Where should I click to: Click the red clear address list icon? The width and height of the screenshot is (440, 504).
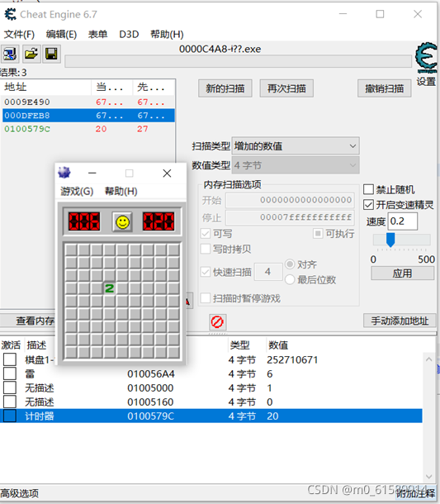pos(217,321)
